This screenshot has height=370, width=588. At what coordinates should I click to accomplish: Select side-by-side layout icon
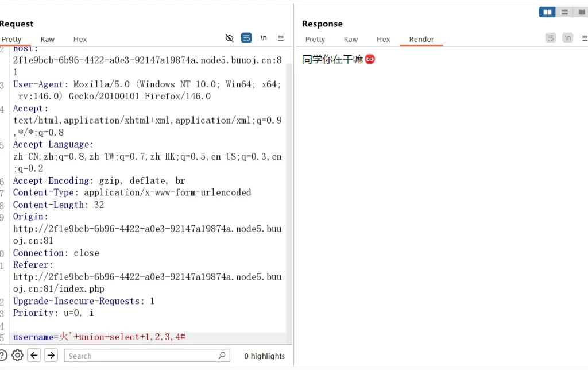[x=547, y=12]
